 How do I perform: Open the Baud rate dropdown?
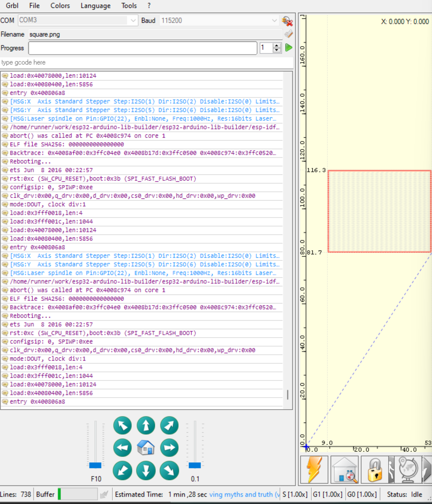tap(274, 20)
